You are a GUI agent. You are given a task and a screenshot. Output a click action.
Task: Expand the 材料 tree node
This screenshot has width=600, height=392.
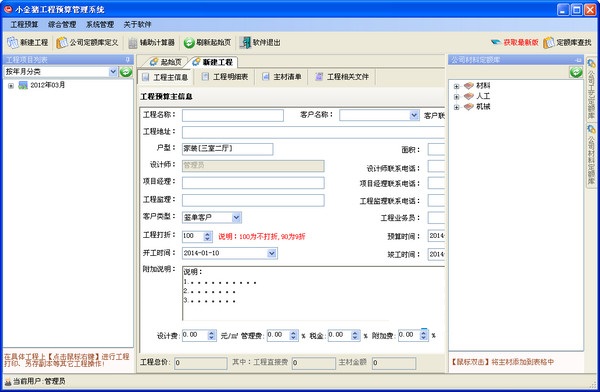tap(456, 86)
